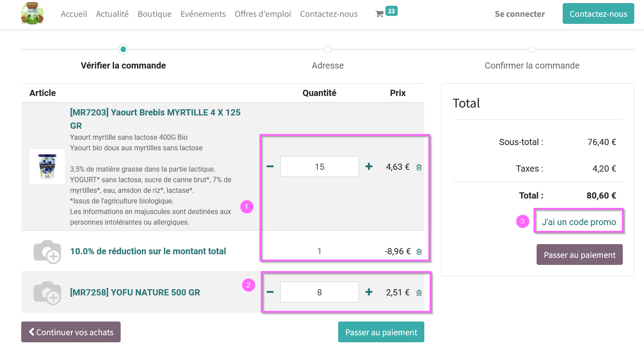Screen dimensions: 644x356
Task: Click the site logo in the header
Action: [32, 13]
